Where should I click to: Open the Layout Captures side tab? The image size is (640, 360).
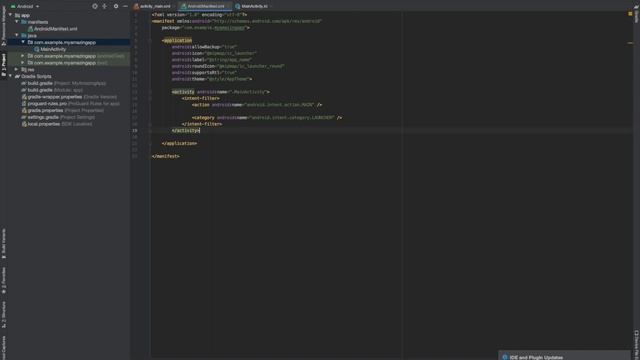(x=4, y=347)
